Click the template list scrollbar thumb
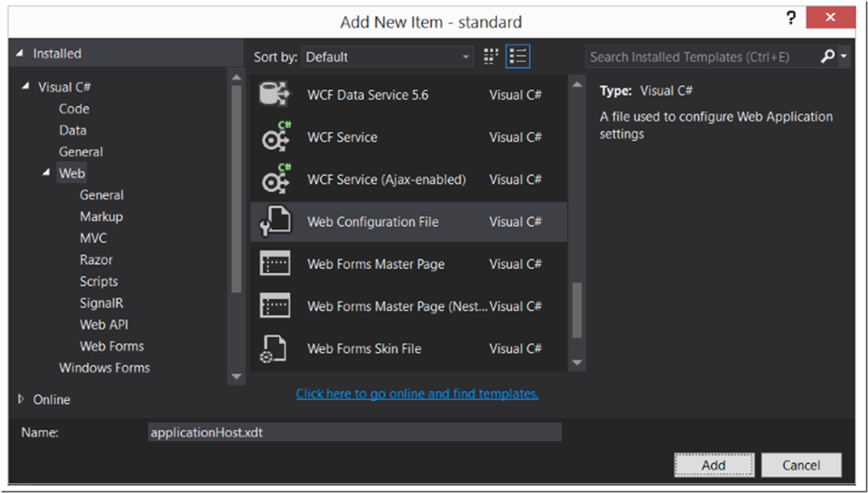868x493 pixels. pyautogui.click(x=577, y=310)
